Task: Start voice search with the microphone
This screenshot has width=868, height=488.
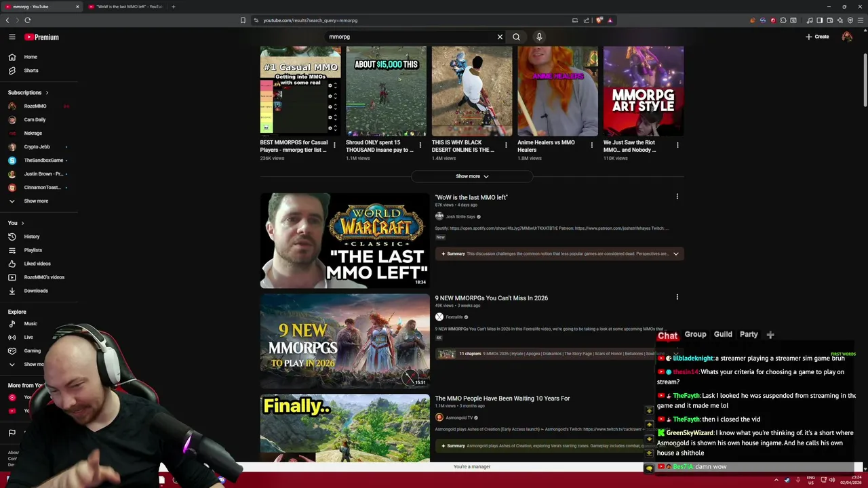Action: pyautogui.click(x=539, y=37)
